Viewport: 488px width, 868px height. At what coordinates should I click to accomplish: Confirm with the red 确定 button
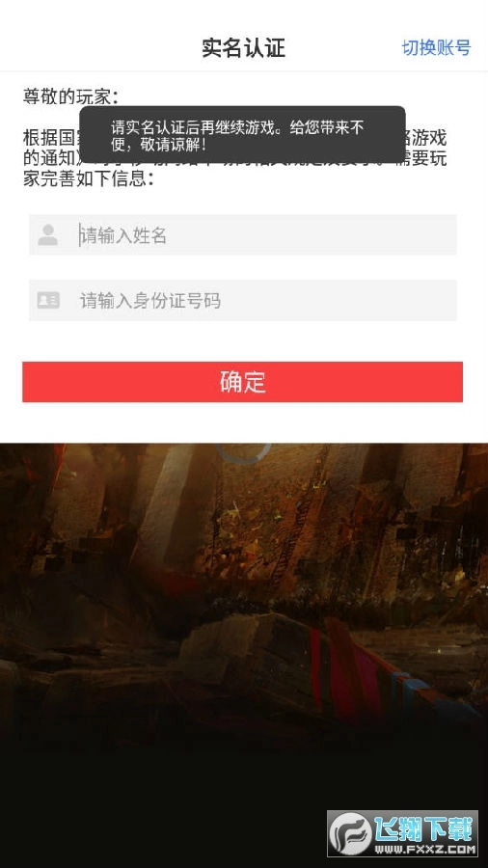pos(242,382)
